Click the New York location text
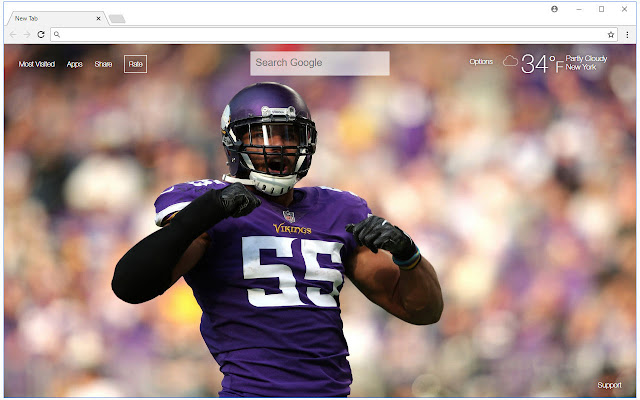Screen dimensions: 640x400 click(581, 67)
